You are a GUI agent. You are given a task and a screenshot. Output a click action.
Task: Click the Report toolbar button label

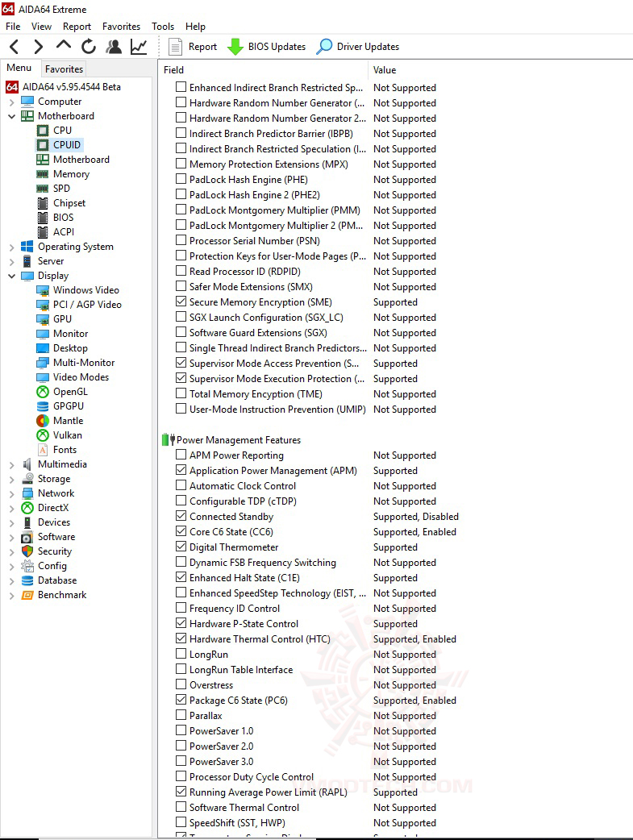click(x=202, y=47)
